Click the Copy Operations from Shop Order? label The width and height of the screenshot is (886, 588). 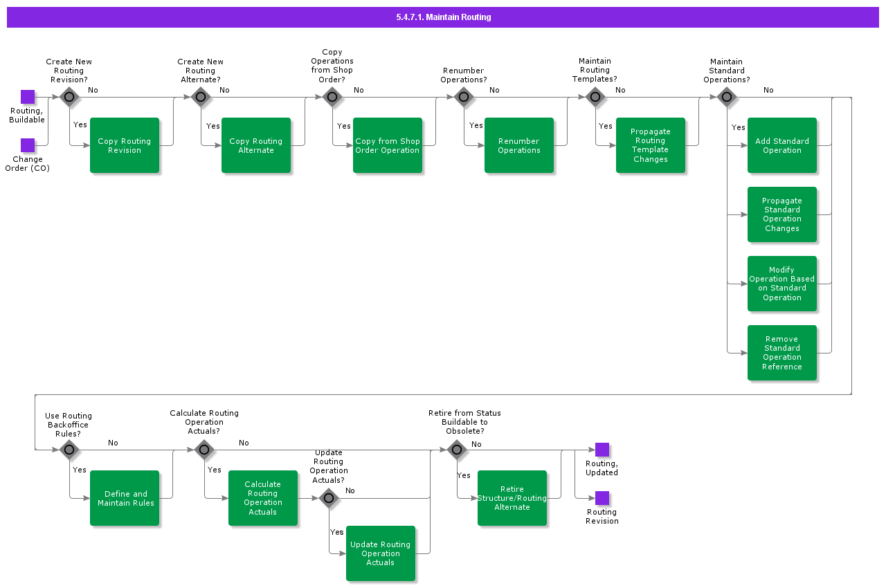pos(332,66)
